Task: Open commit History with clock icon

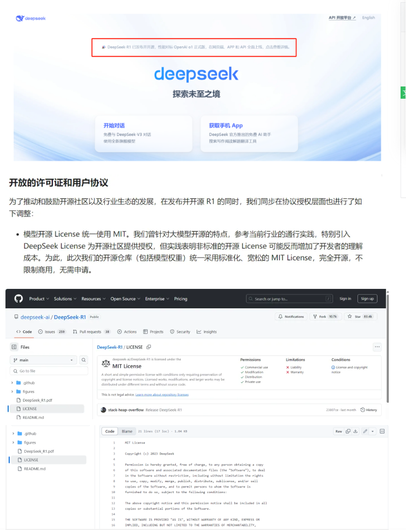Action: [369, 410]
